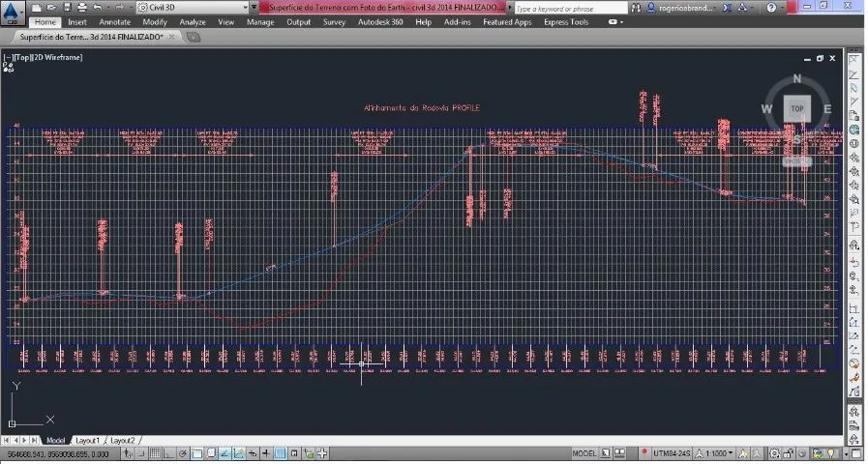Select the Insert ribbon tab
The height and width of the screenshot is (464, 868).
77,22
